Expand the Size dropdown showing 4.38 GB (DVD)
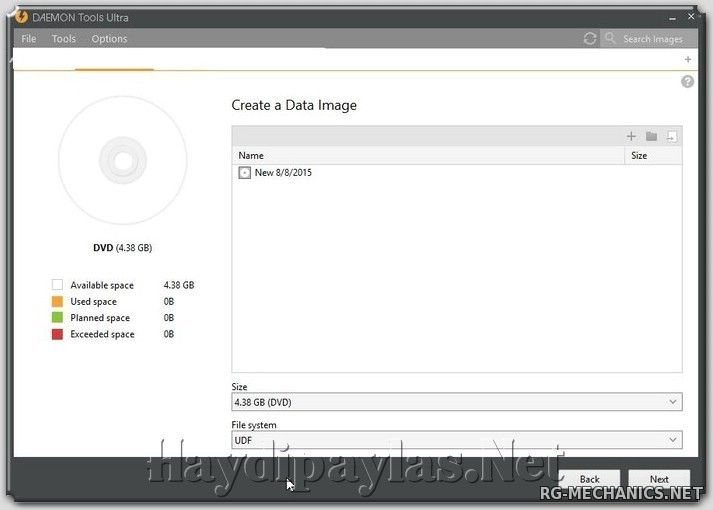This screenshot has height=510, width=713. click(x=456, y=402)
